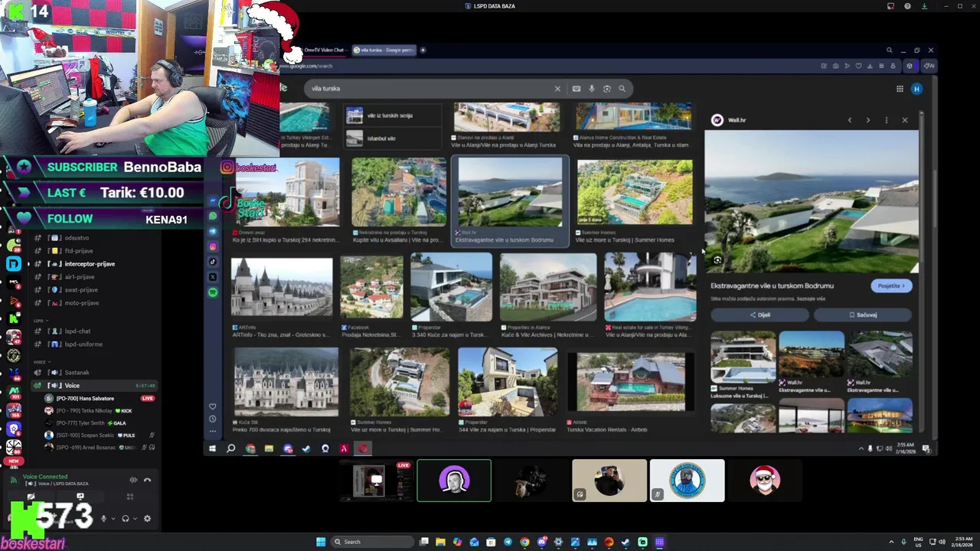Share the image with Dijeli button
The height and width of the screenshot is (551, 980).
tap(759, 315)
